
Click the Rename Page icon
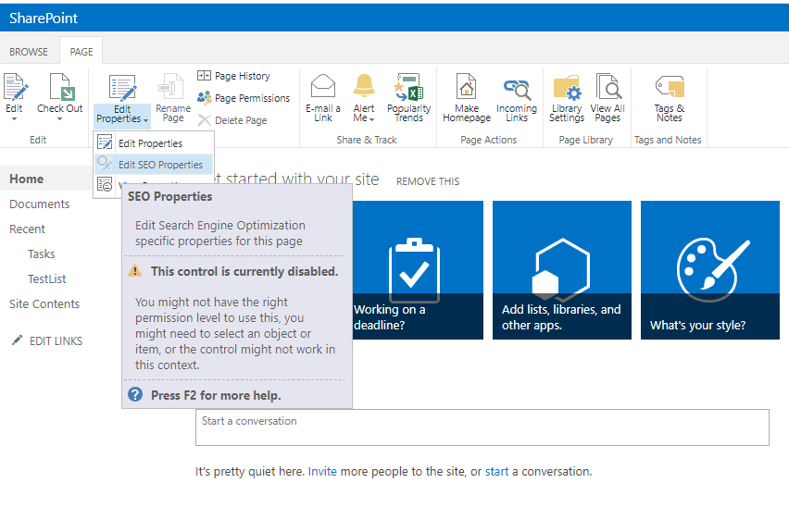[x=172, y=86]
